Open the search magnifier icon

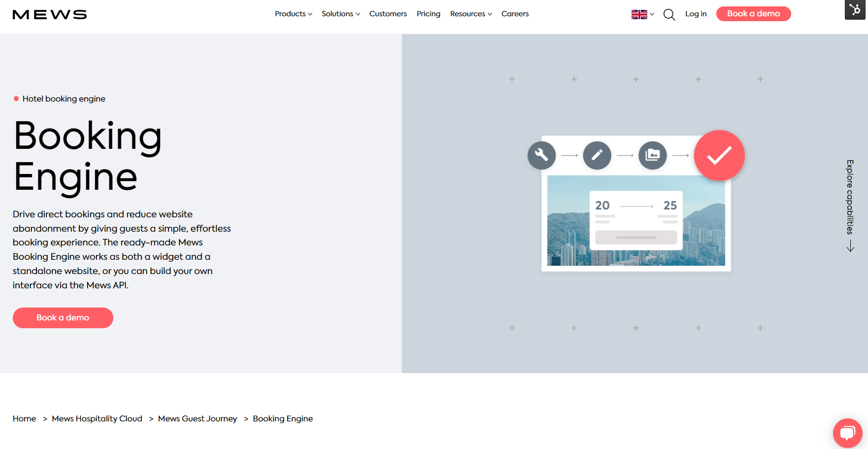[669, 14]
